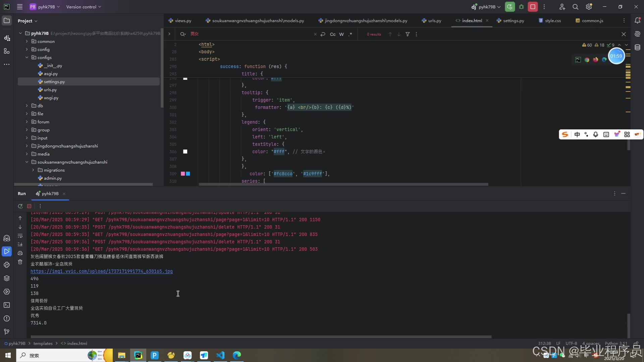Open the Version control dropdown

pos(84,7)
